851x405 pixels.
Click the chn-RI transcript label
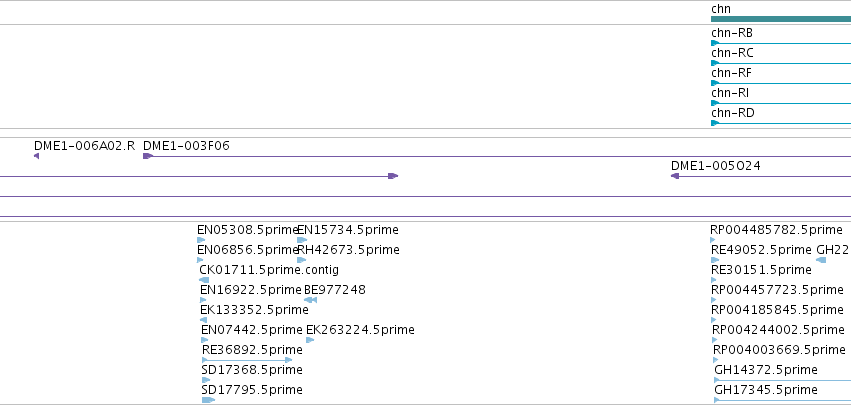pos(730,93)
